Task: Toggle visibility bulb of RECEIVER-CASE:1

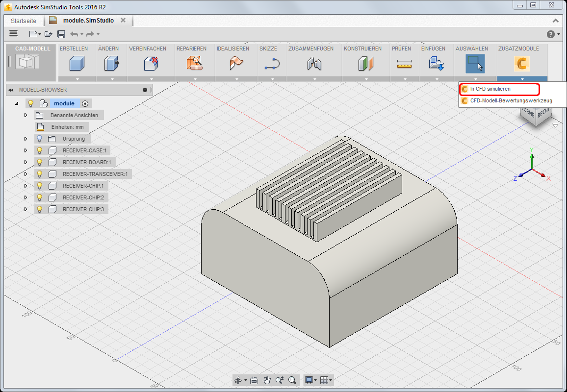Action: [39, 150]
